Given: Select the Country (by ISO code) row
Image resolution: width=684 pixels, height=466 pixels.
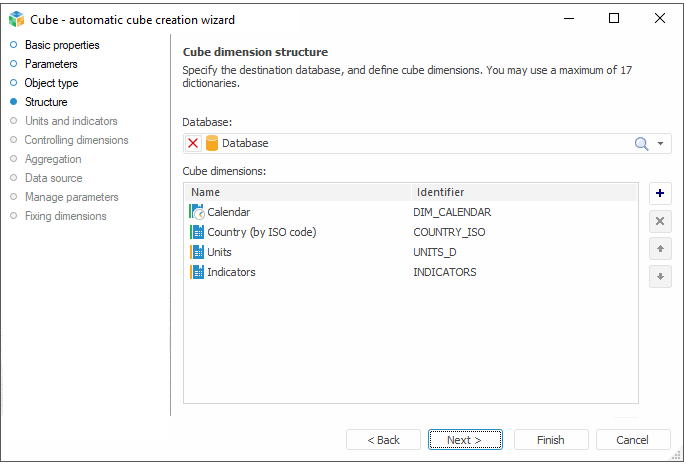Looking at the screenshot, I should tap(262, 232).
